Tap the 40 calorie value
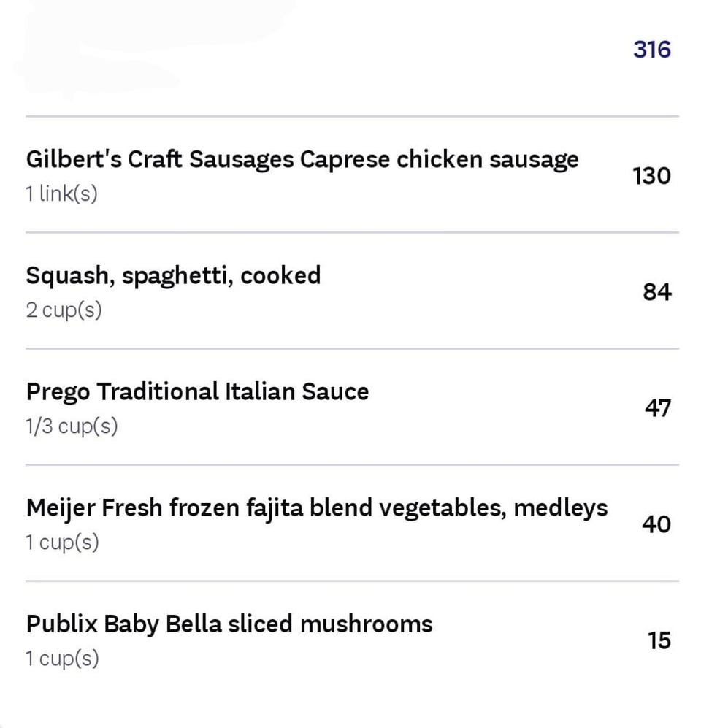Screen dimensions: 701x728 pyautogui.click(x=656, y=524)
